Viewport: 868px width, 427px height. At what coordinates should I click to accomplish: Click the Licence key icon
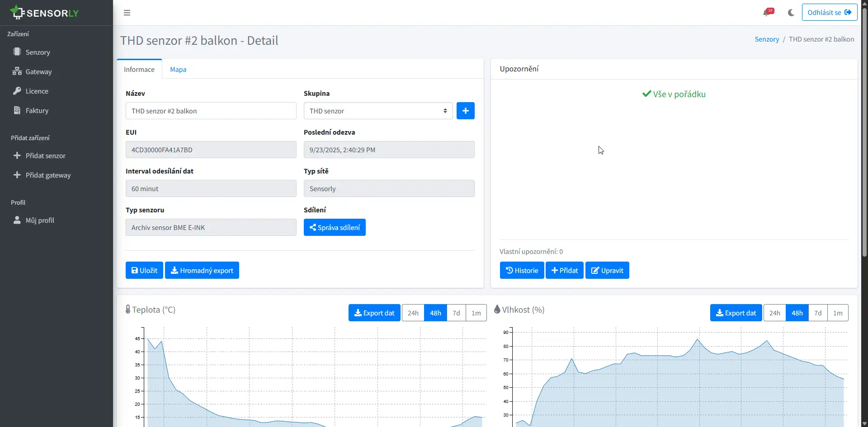[17, 91]
